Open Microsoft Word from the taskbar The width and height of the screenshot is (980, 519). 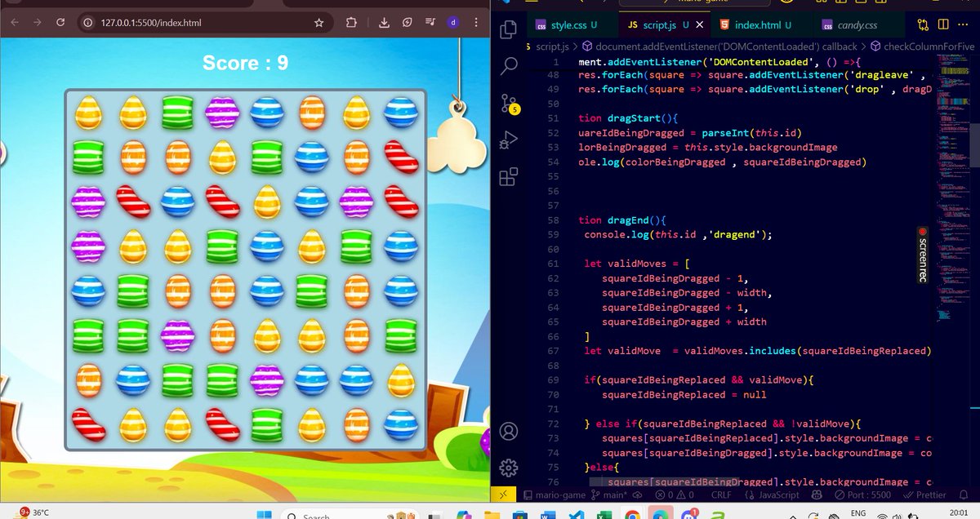click(546, 515)
